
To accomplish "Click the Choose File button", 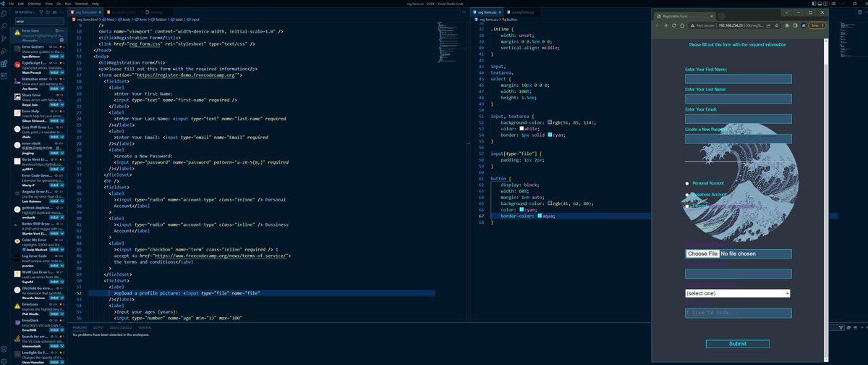I will [702, 254].
